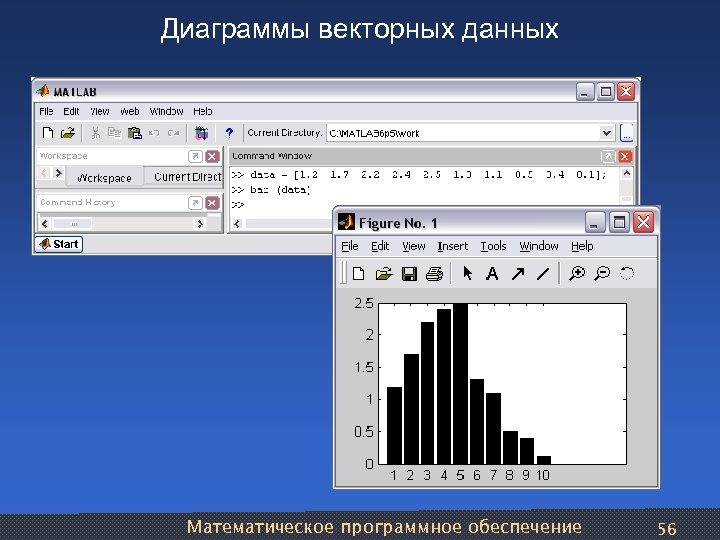The height and width of the screenshot is (540, 720).
Task: Click the tallest bar at x=5 in plot
Action: [x=461, y=384]
